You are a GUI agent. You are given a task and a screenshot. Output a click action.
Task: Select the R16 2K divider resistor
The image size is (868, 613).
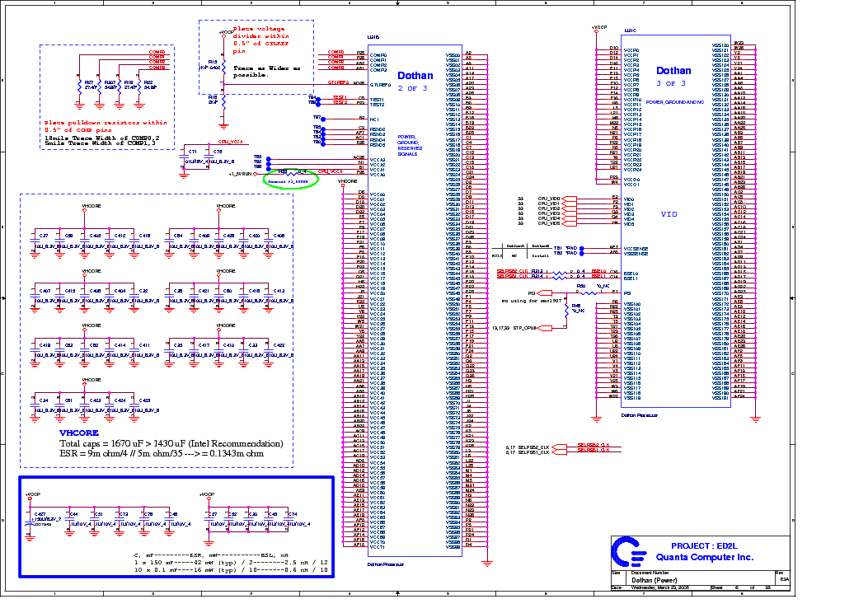click(x=223, y=101)
